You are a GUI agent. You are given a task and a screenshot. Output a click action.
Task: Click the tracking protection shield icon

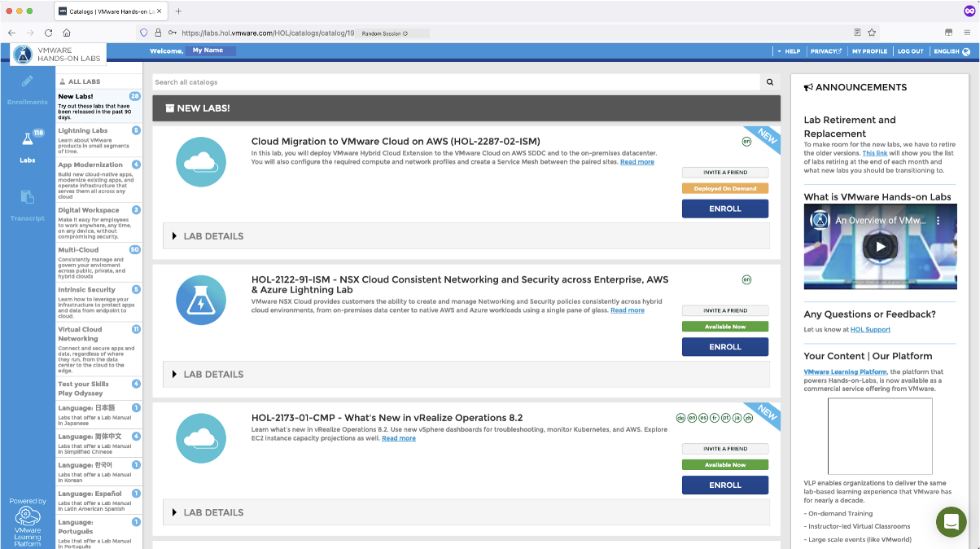144,33
